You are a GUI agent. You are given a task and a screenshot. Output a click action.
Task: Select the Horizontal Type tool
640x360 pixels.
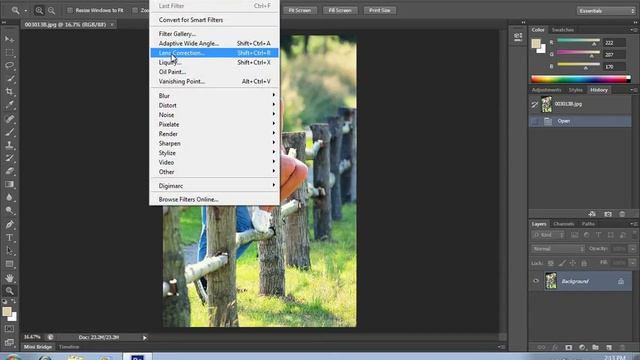(9, 238)
